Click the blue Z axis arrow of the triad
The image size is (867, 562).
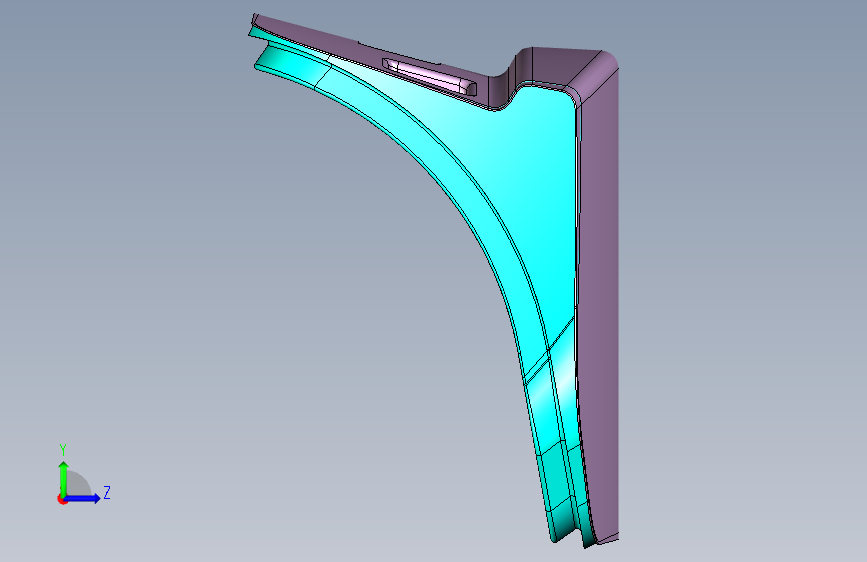[x=83, y=498]
